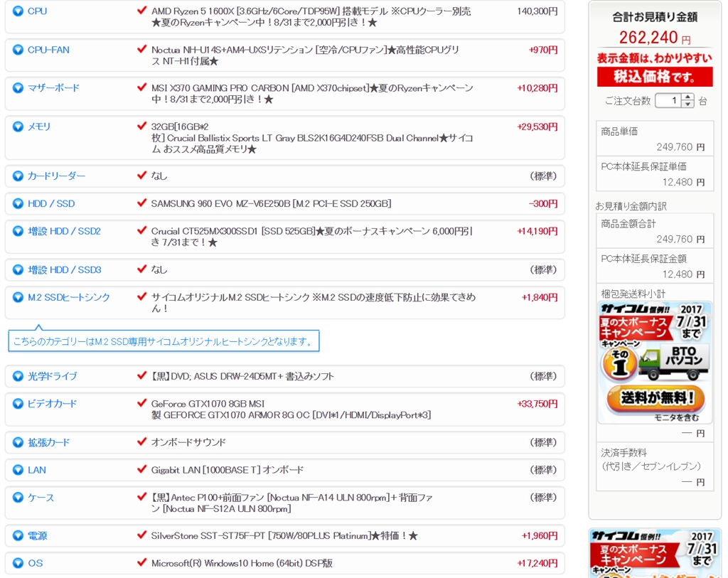
Task: Click the red checkmark beside オンボードサウンド
Action: coord(142,441)
